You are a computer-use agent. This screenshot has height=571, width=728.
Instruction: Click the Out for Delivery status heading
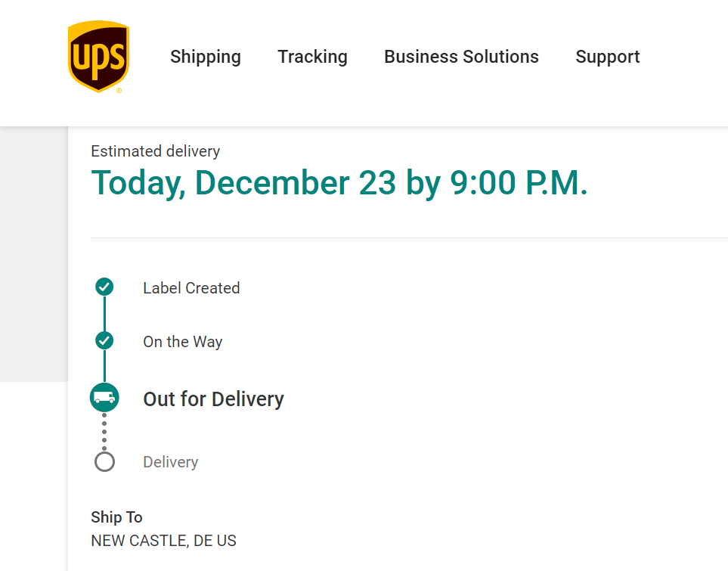[x=213, y=399]
